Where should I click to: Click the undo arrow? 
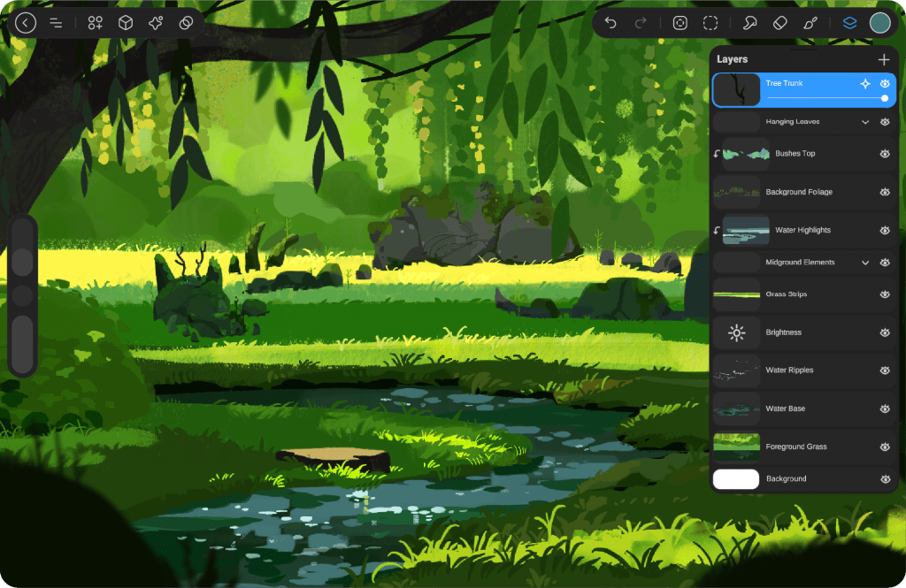point(610,23)
